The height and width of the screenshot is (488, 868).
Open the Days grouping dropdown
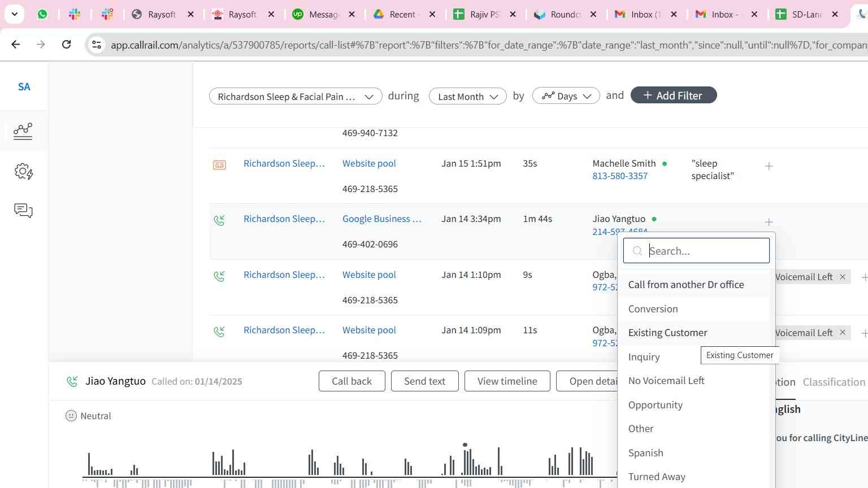click(x=566, y=97)
